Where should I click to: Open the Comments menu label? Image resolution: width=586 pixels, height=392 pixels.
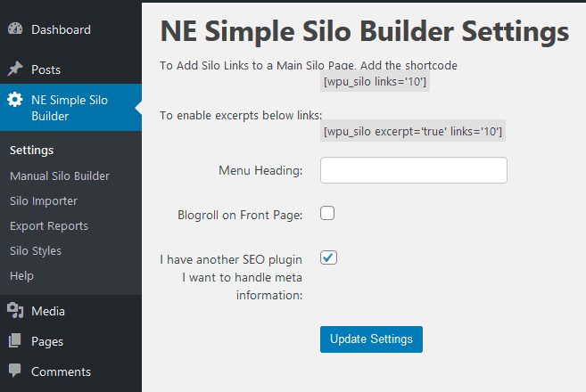[x=61, y=372]
